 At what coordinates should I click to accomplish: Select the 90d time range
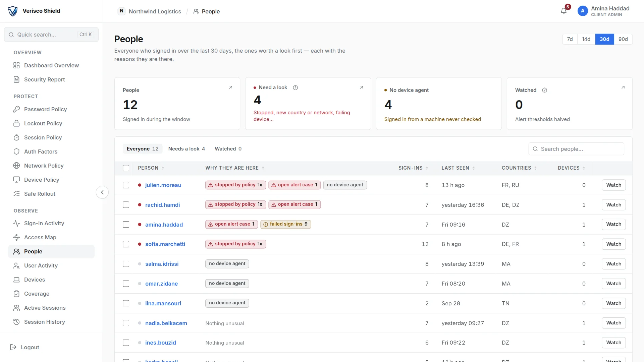(623, 39)
